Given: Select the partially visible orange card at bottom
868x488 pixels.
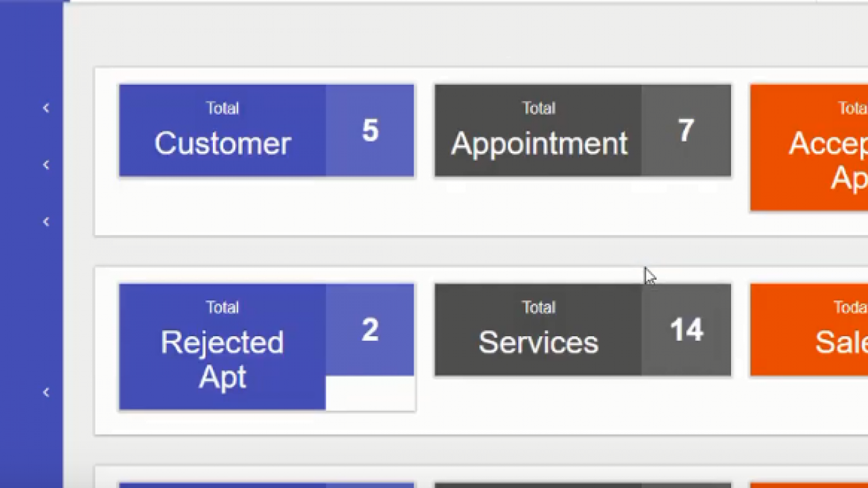Looking at the screenshot, I should 809,485.
